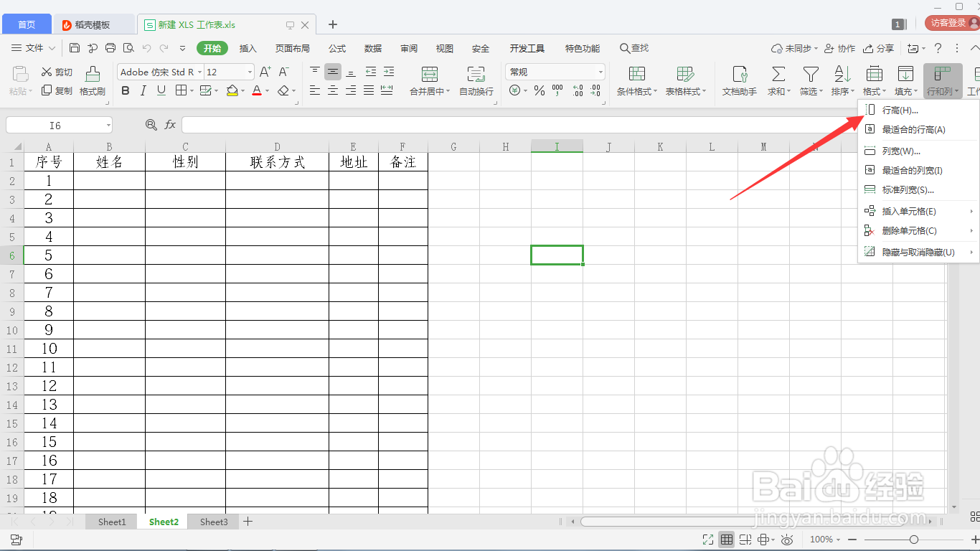
Task: Open the font name dropdown
Action: 199,72
